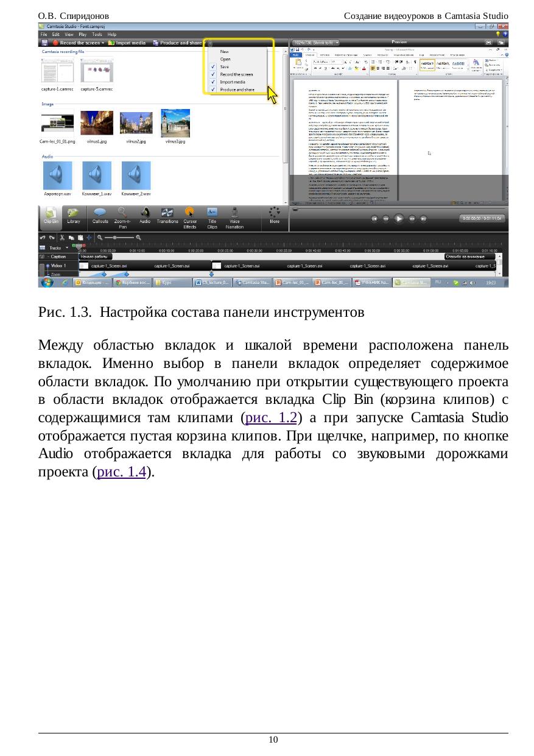
Task: Uncheck Save in toolbar customization menu
Action: coord(225,66)
